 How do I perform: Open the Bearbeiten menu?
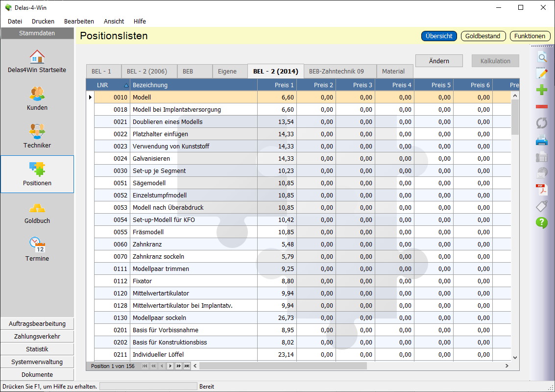pos(79,22)
